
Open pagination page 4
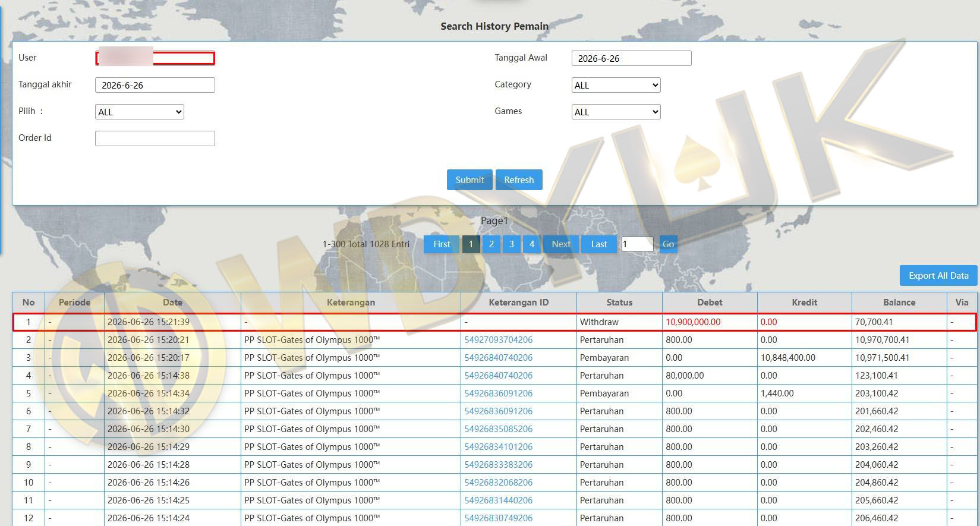coord(531,244)
